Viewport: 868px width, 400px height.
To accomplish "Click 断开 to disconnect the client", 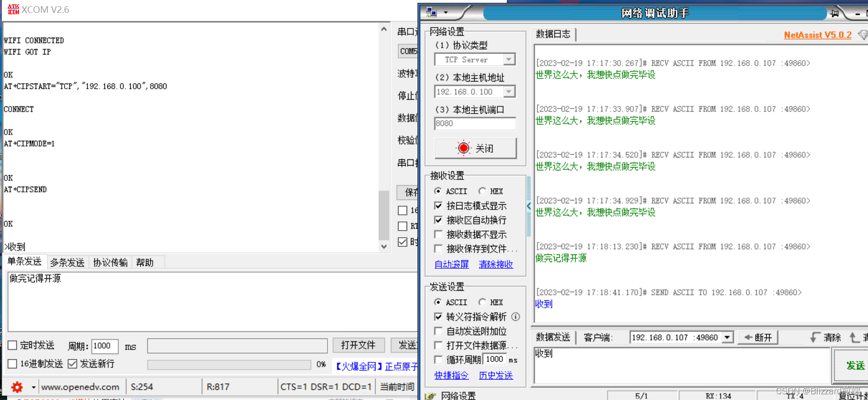I will pyautogui.click(x=758, y=337).
